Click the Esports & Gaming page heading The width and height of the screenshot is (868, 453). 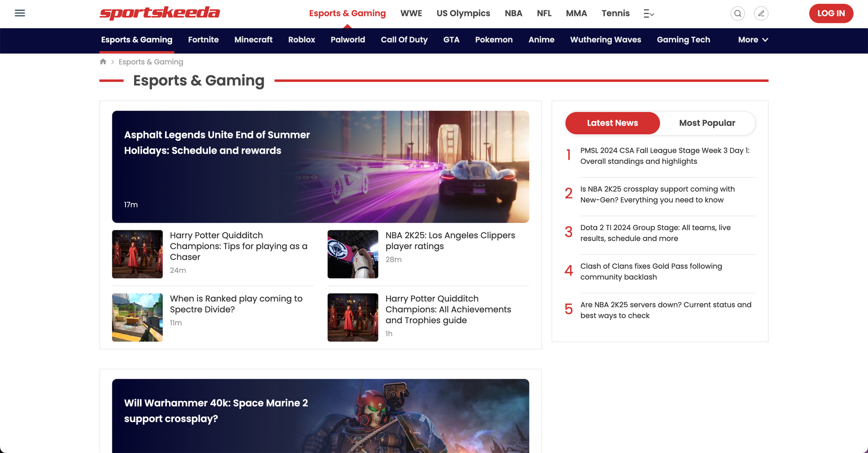coord(199,81)
